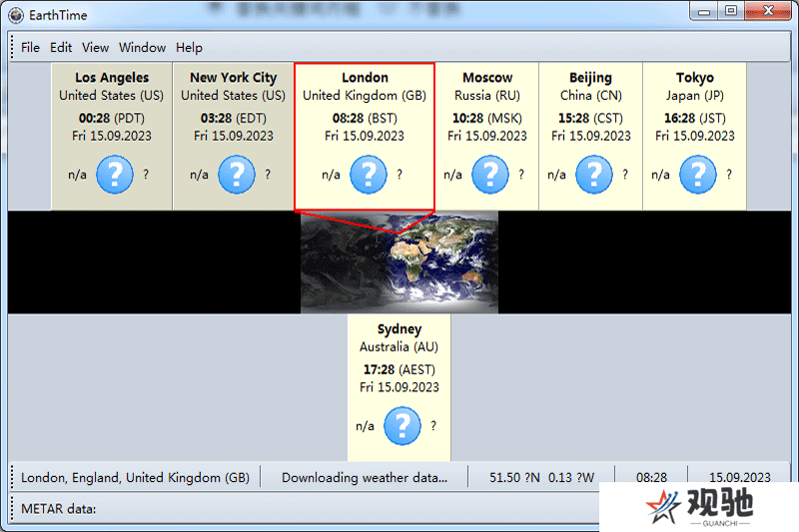Click the Tokyo weather question-mark icon
The image size is (799, 532).
tap(698, 175)
